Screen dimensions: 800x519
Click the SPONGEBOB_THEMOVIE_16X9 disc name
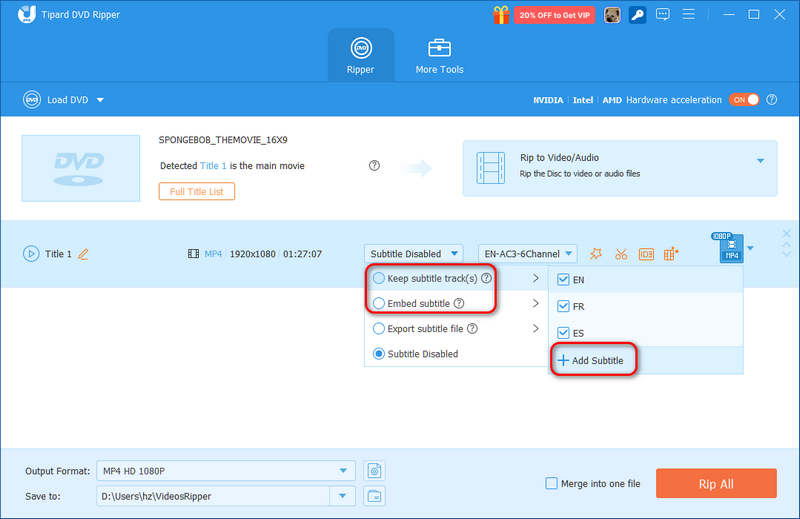tap(223, 140)
